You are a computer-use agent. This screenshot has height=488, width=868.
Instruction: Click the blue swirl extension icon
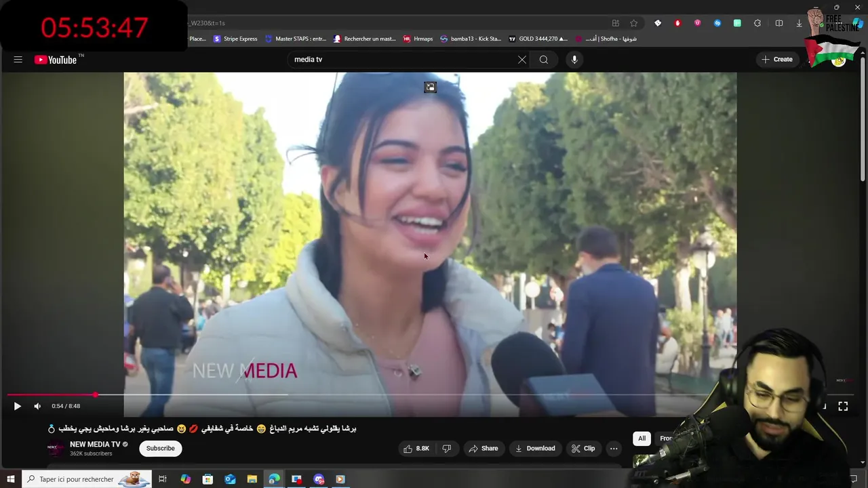point(717,23)
